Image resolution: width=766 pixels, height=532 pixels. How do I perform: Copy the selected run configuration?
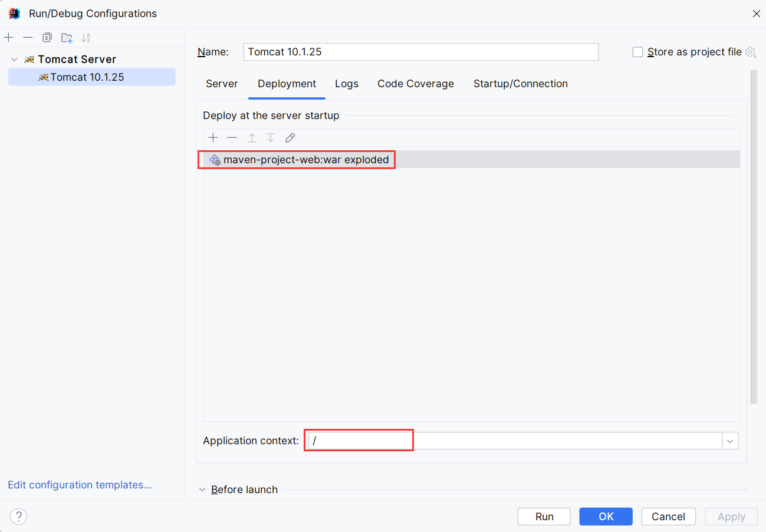coord(47,38)
